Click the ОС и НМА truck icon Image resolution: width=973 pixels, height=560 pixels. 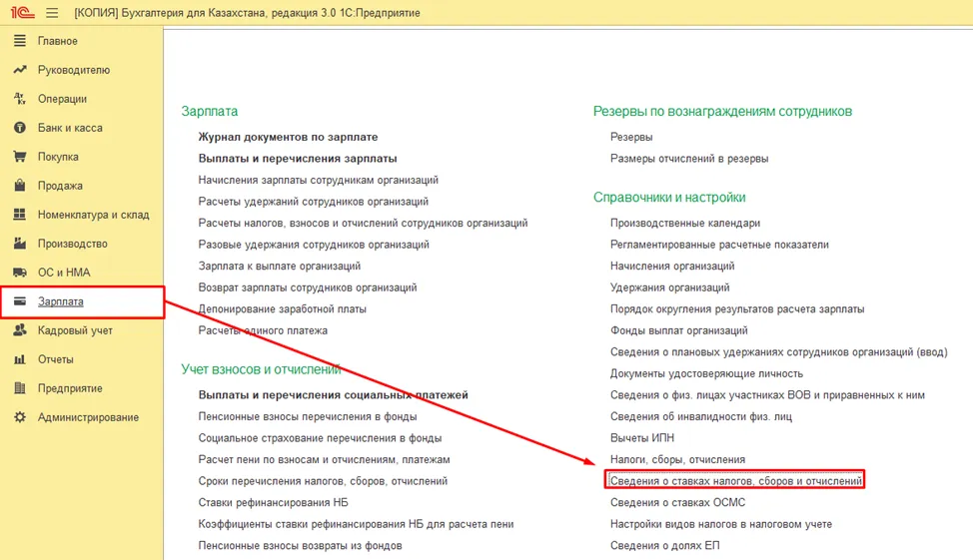click(x=20, y=273)
